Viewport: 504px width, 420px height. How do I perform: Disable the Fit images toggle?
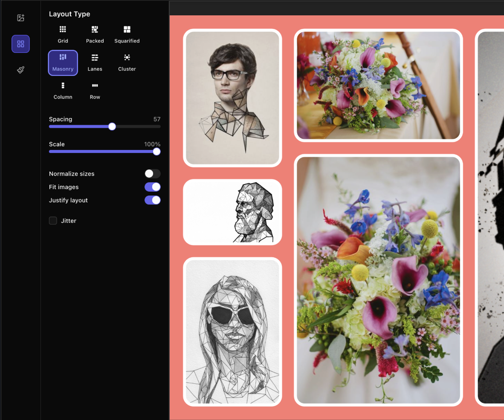[x=152, y=187]
